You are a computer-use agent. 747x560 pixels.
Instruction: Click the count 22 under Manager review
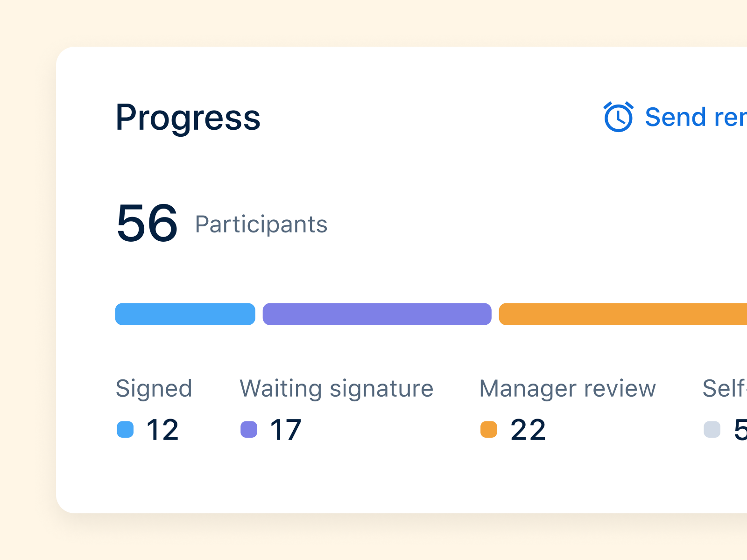point(528,428)
